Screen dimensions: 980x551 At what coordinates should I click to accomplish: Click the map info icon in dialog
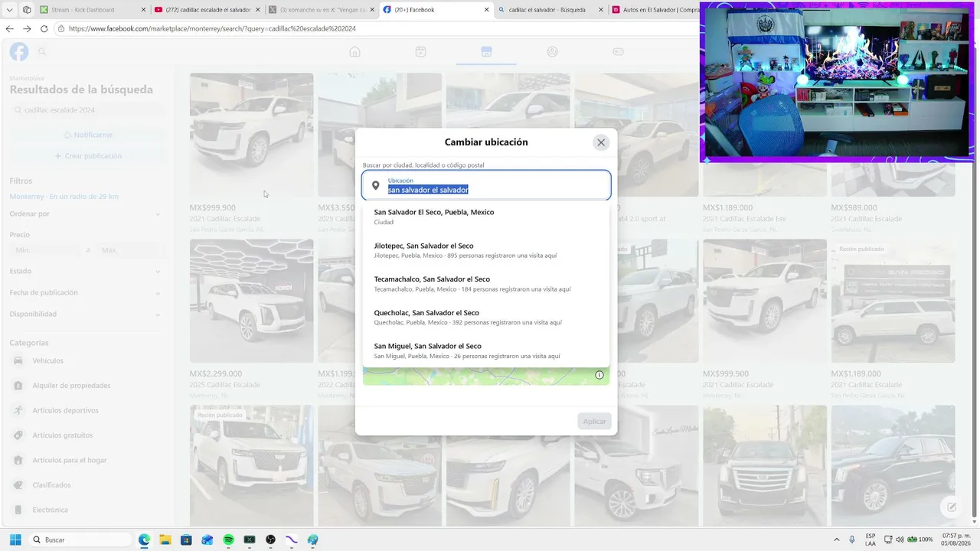point(599,375)
